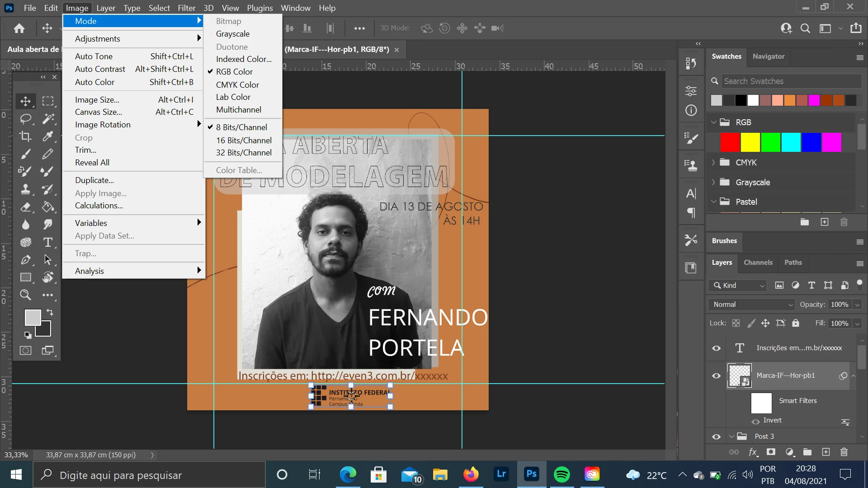Image resolution: width=868 pixels, height=488 pixels.
Task: Select the Lasso tool
Action: pyautogui.click(x=25, y=119)
